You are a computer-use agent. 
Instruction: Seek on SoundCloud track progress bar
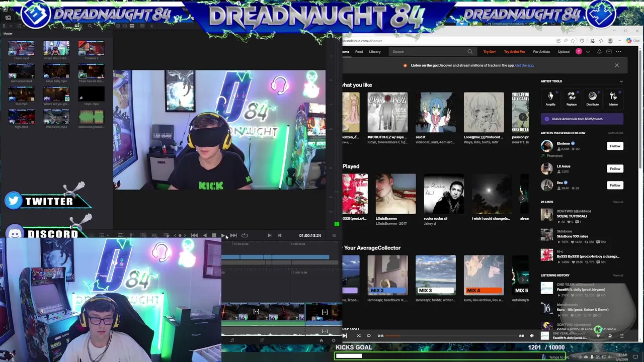(450, 335)
